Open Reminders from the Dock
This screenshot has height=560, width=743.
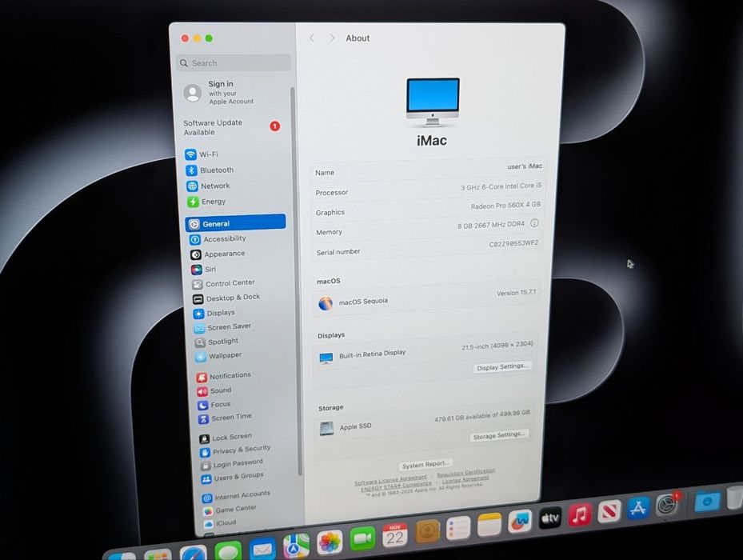(x=458, y=528)
